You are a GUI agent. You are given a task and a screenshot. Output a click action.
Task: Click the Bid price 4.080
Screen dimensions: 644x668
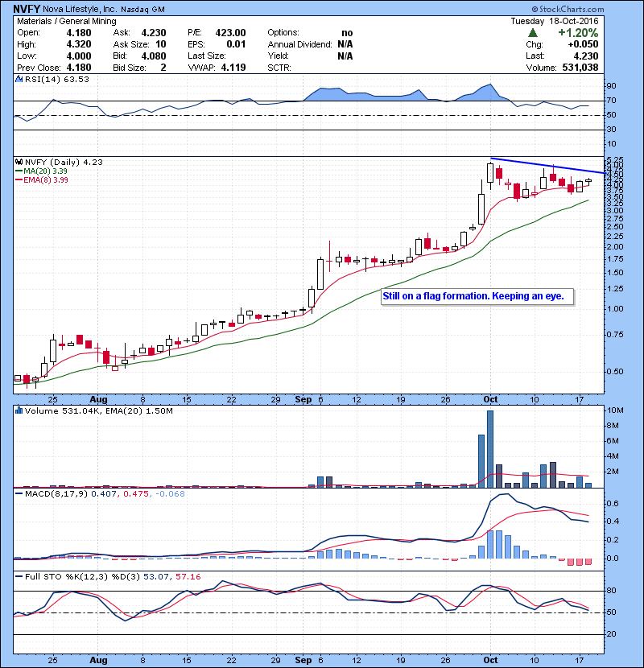point(154,56)
